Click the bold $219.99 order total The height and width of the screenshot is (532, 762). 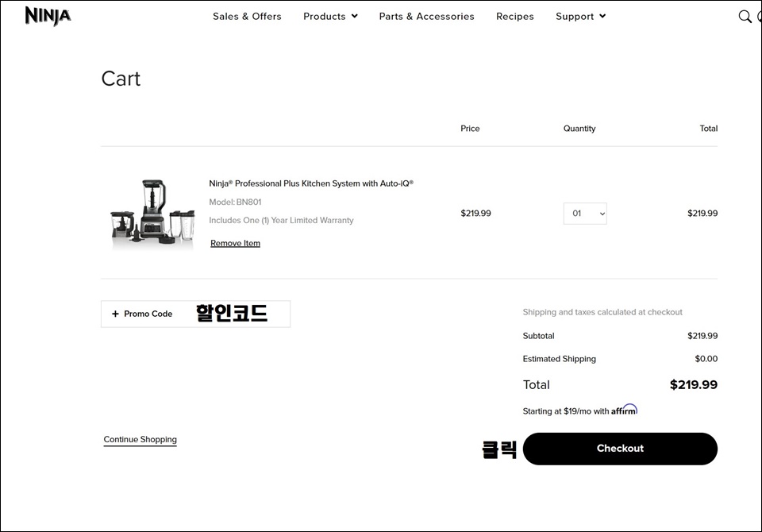pyautogui.click(x=694, y=384)
